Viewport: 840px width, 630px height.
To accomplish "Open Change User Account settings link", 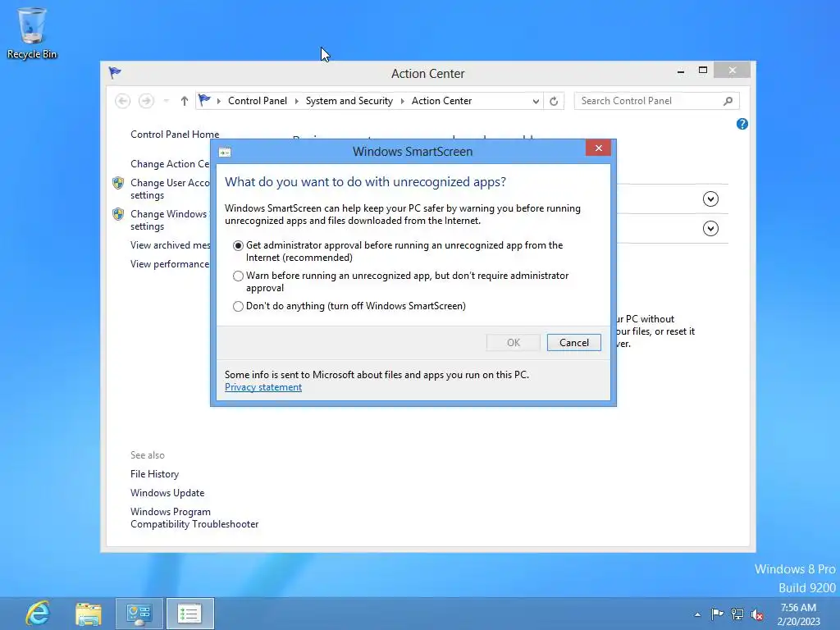I will click(x=170, y=189).
